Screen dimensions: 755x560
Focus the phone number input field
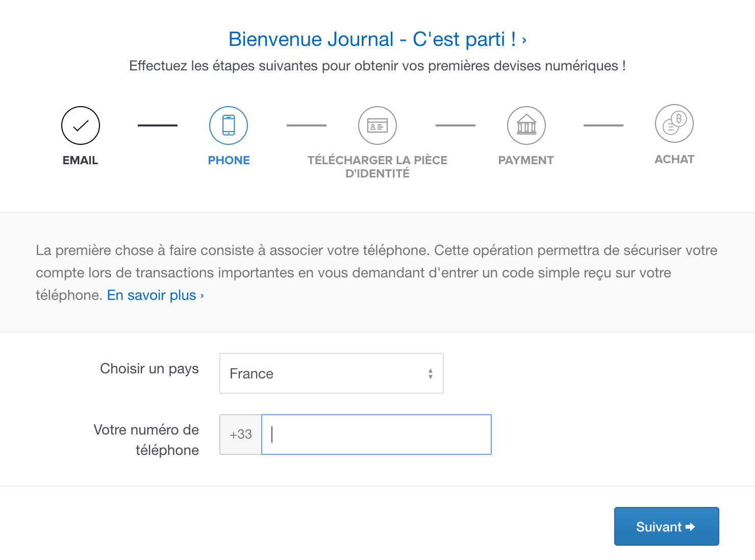point(376,435)
